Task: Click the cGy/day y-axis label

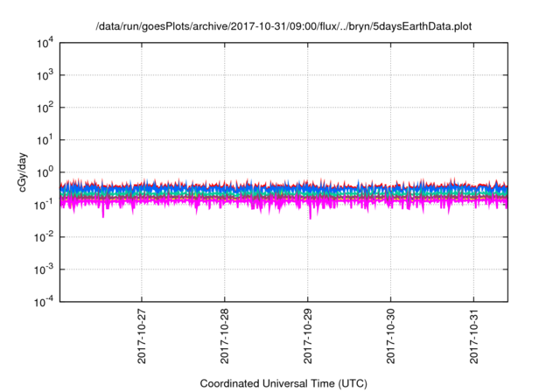Action: 22,172
